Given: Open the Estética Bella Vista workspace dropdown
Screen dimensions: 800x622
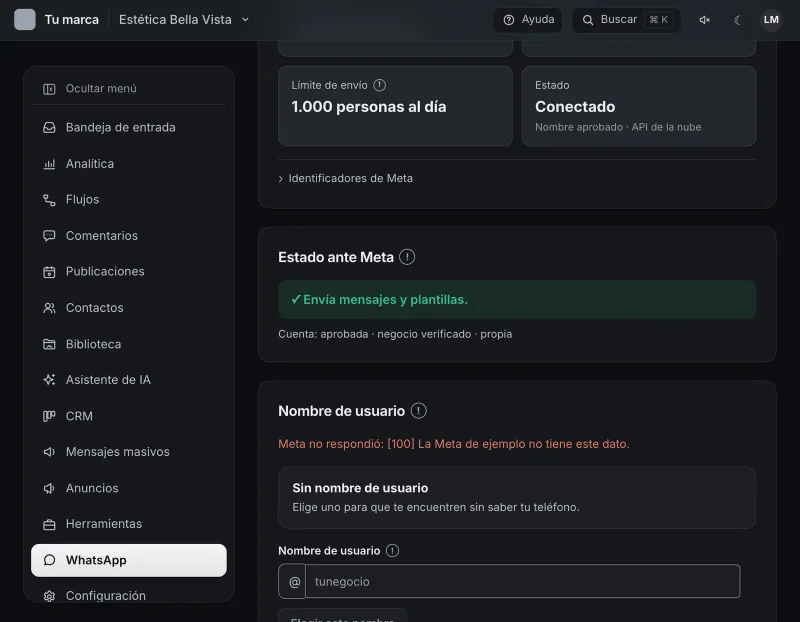Looking at the screenshot, I should [184, 19].
